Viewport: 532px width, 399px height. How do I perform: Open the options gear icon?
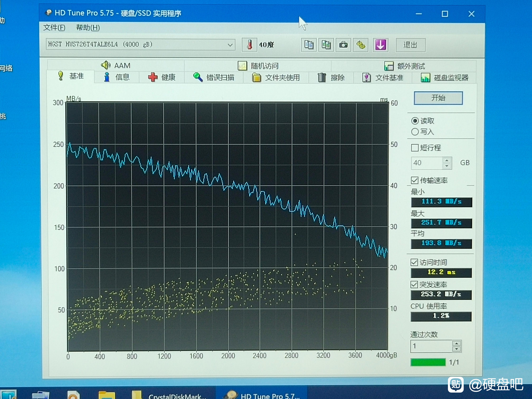click(360, 45)
